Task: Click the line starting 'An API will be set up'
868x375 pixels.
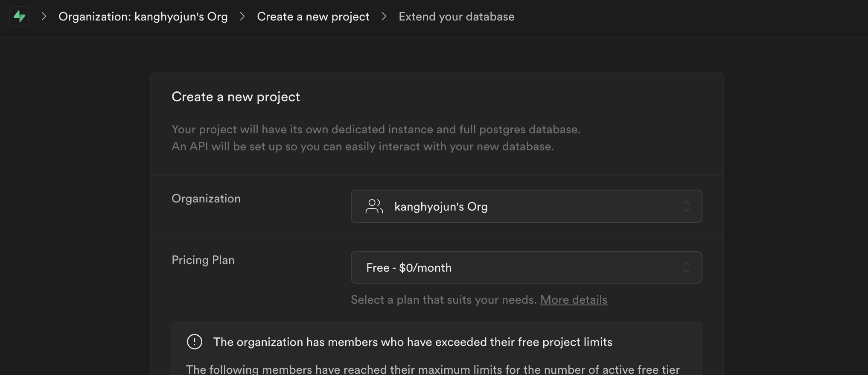Action: [363, 146]
